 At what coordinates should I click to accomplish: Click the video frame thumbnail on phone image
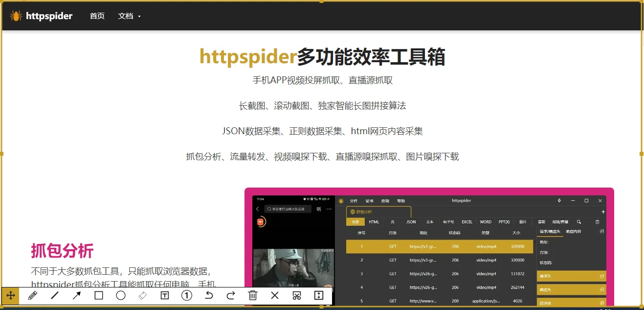(293, 269)
